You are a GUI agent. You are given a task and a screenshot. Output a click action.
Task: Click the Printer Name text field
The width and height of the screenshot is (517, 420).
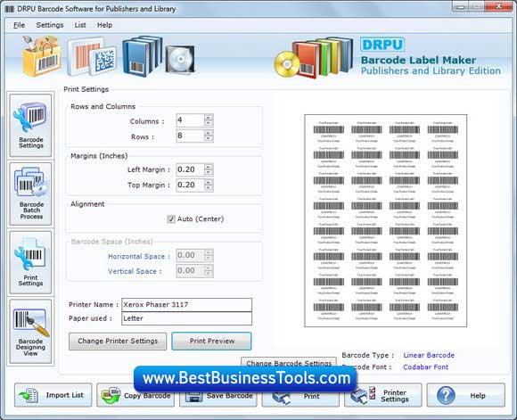point(186,305)
